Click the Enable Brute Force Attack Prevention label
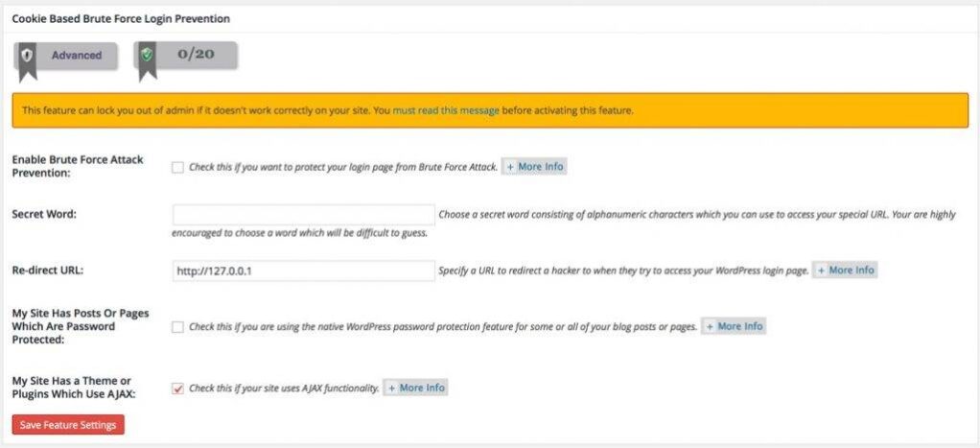Image resolution: width=980 pixels, height=448 pixels. [x=78, y=166]
